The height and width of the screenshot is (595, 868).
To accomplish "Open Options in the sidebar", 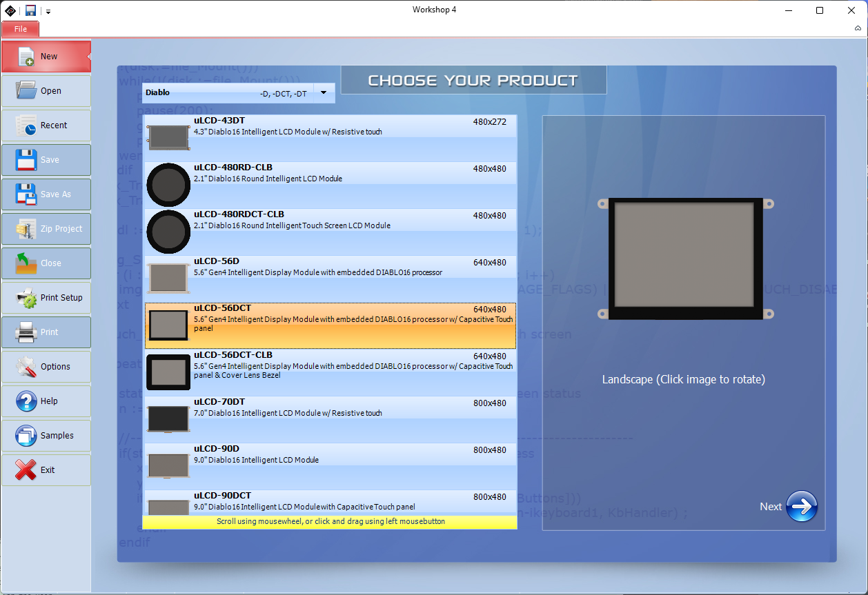I will pos(46,367).
